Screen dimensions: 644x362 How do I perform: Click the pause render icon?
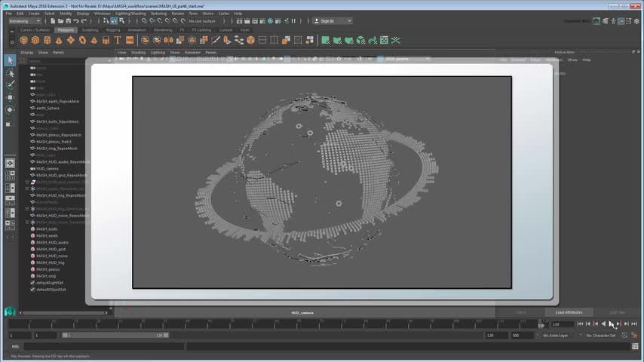[293, 21]
